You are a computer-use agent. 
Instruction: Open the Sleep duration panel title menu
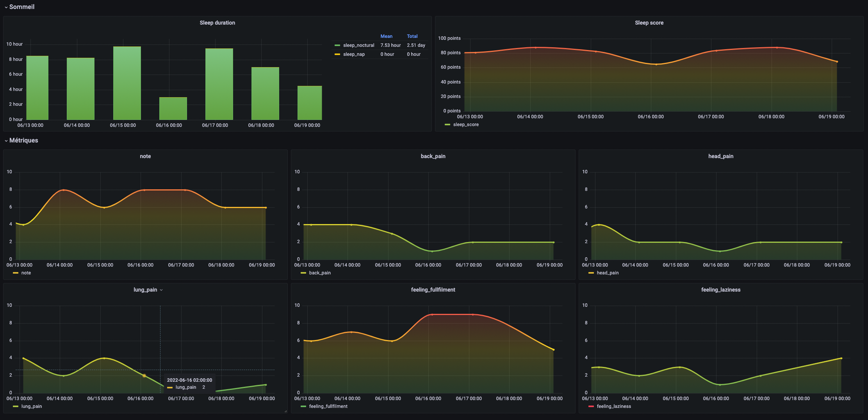[217, 23]
